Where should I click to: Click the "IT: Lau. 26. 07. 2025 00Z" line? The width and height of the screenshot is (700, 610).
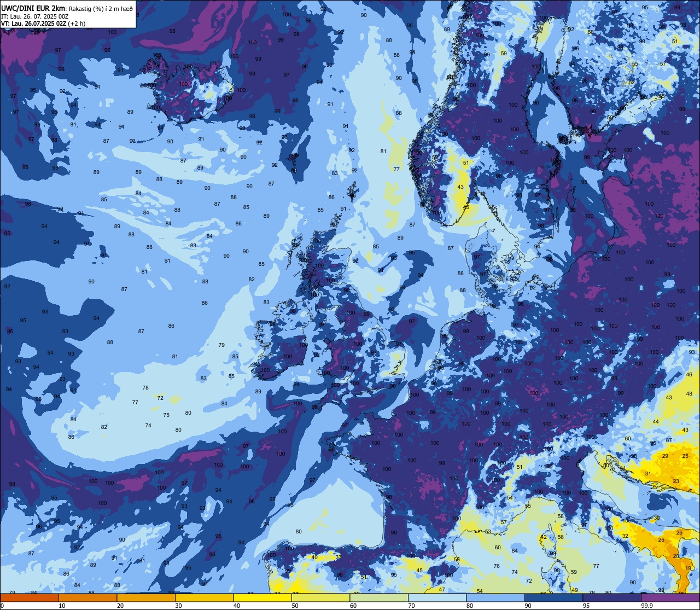[35, 16]
